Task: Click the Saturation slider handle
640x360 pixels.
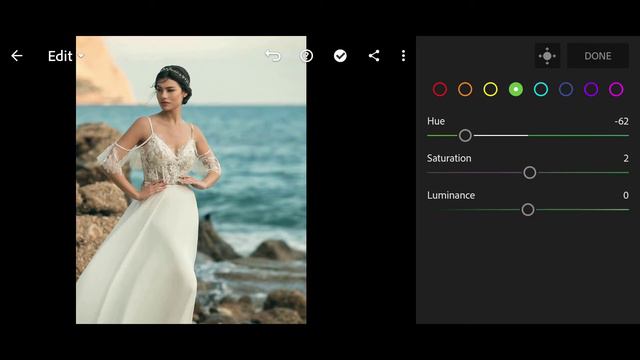Action: pyautogui.click(x=530, y=173)
